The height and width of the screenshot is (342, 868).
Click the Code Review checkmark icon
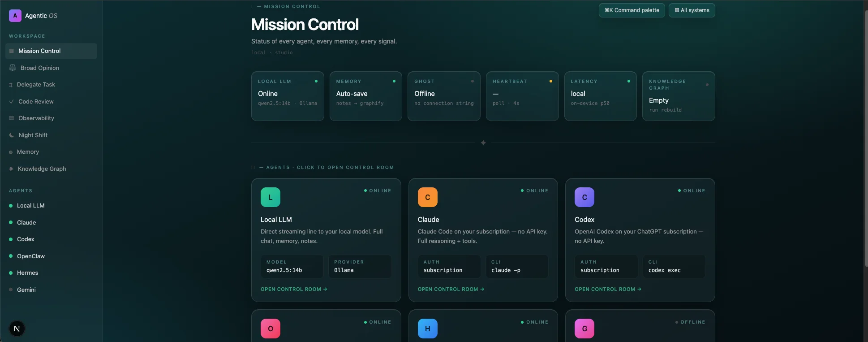pyautogui.click(x=12, y=102)
